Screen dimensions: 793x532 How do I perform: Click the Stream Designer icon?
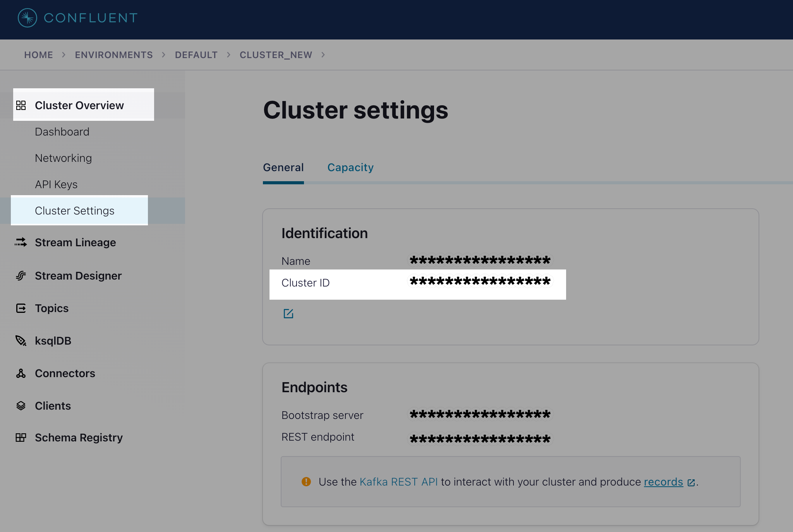pyautogui.click(x=21, y=276)
